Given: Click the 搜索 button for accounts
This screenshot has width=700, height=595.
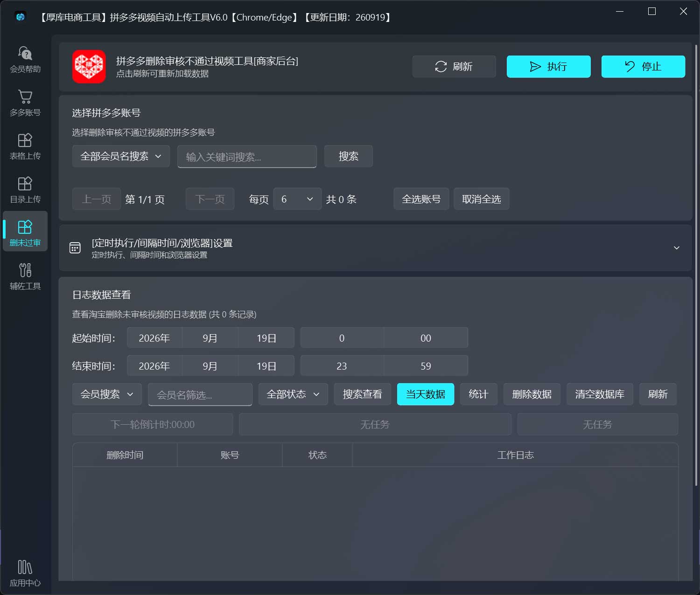Looking at the screenshot, I should point(349,156).
